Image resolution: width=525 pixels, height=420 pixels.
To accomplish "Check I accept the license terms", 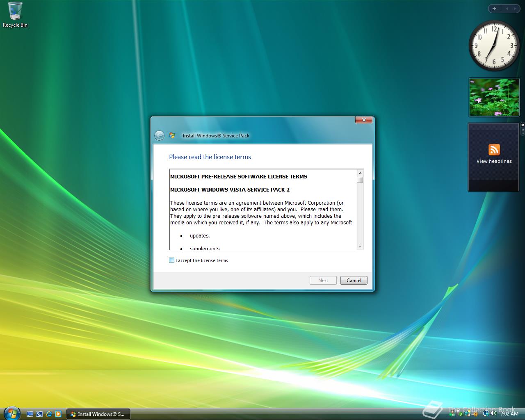I will tap(171, 260).
